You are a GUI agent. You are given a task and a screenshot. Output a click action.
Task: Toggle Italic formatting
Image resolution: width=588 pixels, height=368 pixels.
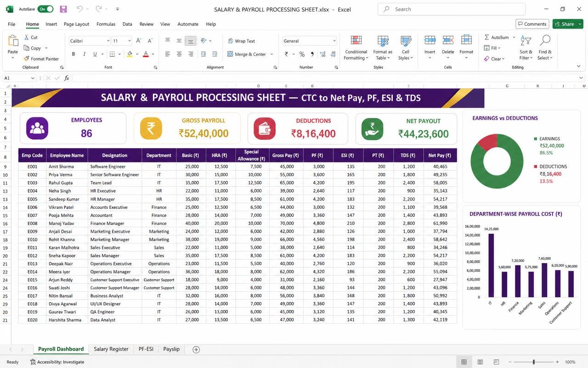tap(84, 54)
